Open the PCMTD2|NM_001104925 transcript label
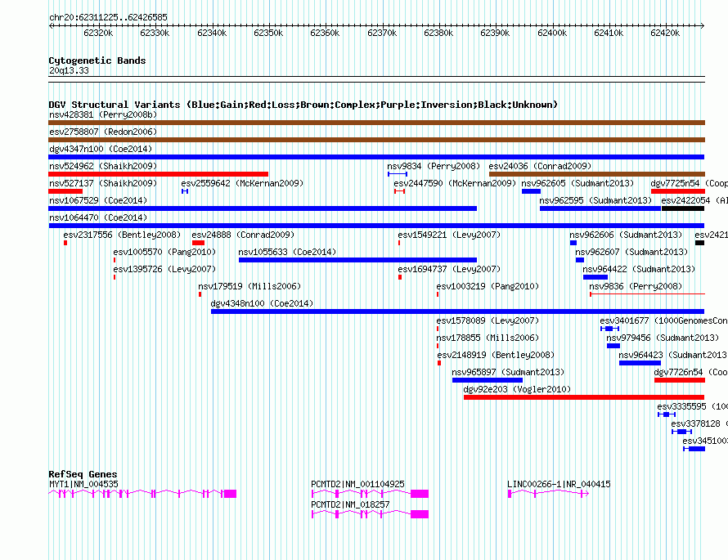 point(357,484)
